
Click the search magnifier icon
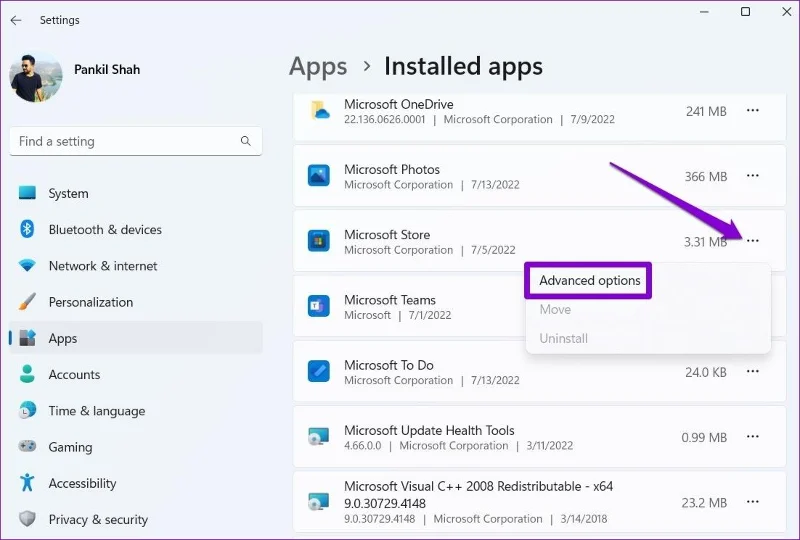[245, 141]
